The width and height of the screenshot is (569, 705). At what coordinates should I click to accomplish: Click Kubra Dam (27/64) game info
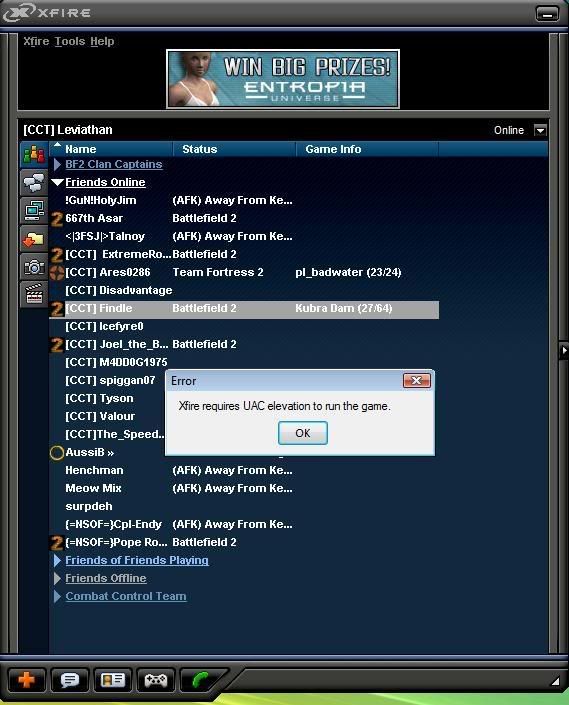[x=344, y=308]
